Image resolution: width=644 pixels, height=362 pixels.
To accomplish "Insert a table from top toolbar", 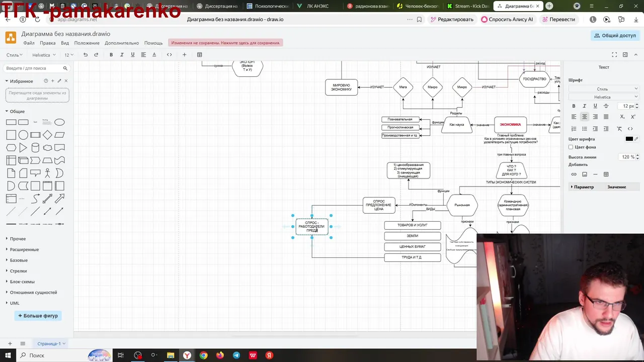I will (199, 55).
